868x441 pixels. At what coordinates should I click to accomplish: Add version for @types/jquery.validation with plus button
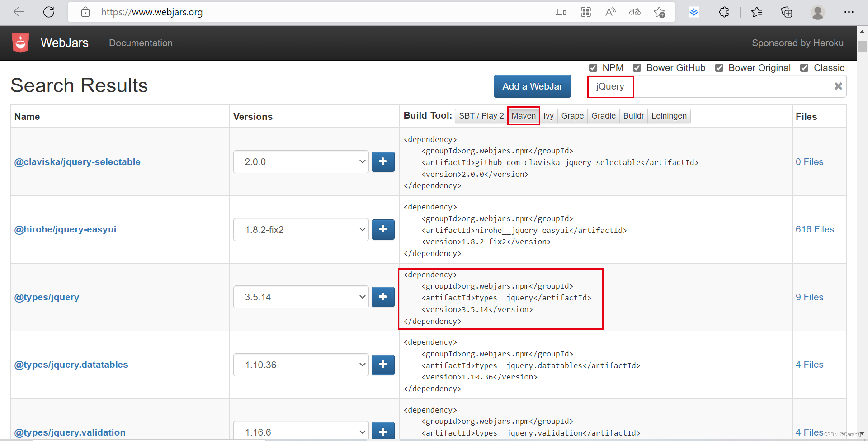(x=383, y=431)
